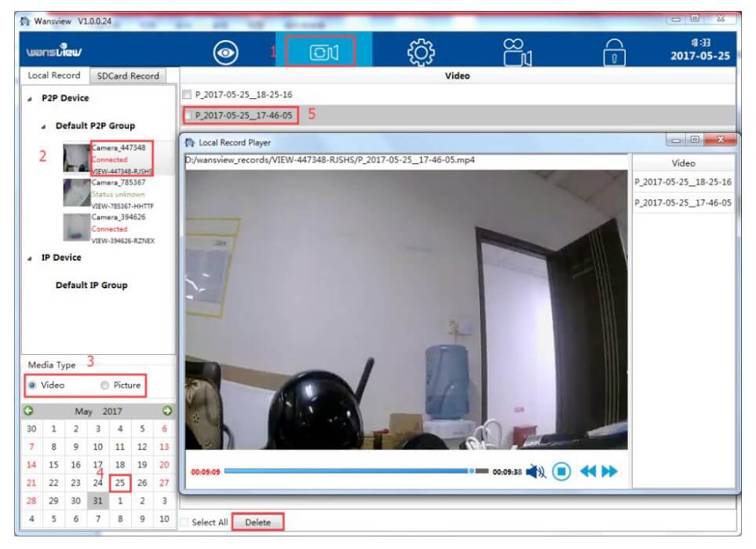Select the Camera_394626 thumbnail

77,227
